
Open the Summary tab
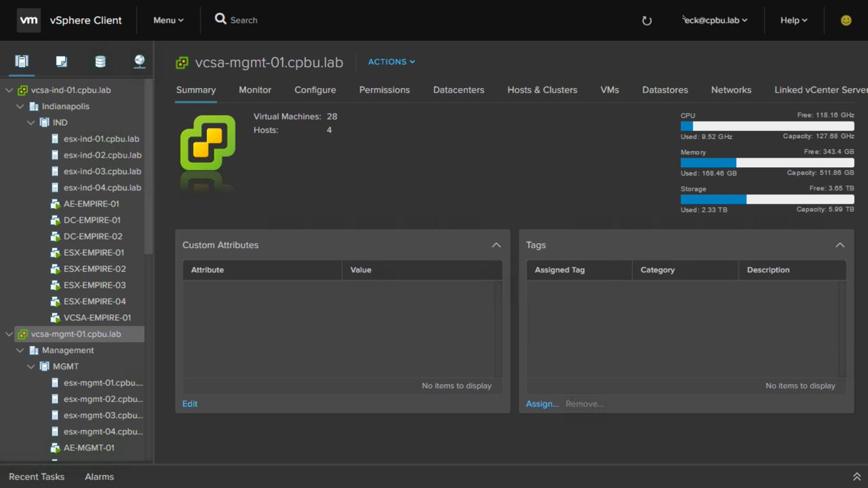(196, 90)
